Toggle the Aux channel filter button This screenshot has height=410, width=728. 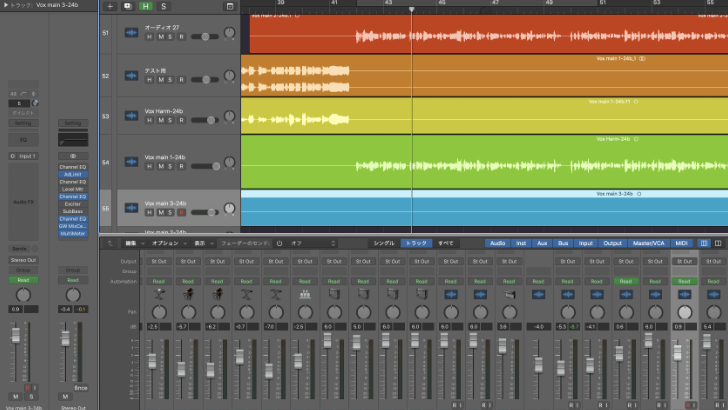[x=542, y=243]
